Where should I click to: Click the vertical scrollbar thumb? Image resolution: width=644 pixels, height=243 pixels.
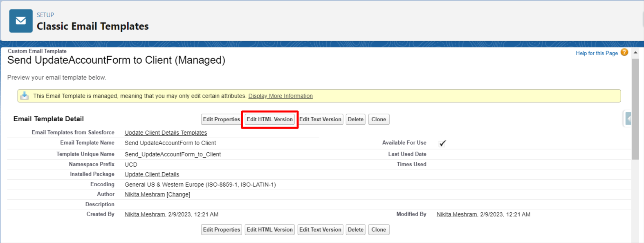(x=635, y=109)
